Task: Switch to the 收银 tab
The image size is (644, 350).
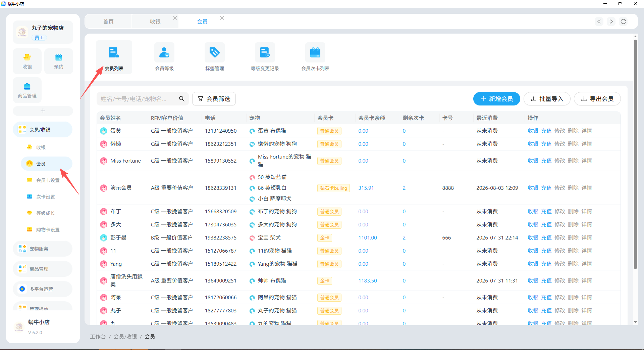Action: click(155, 21)
